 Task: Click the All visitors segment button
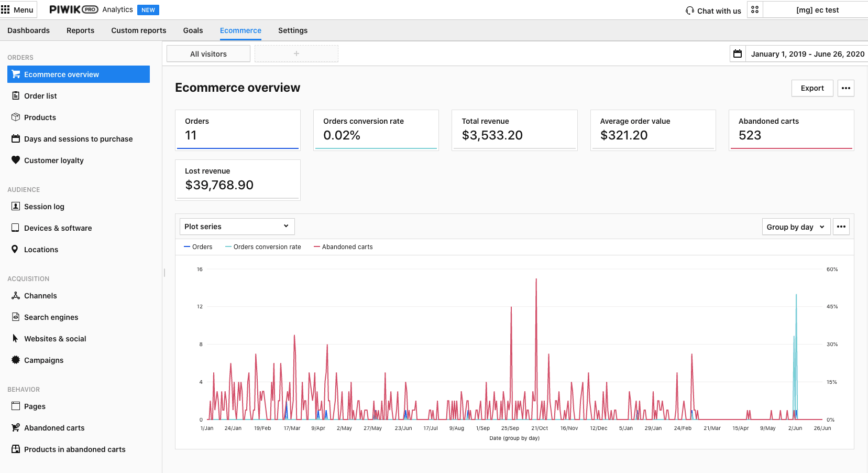point(208,54)
